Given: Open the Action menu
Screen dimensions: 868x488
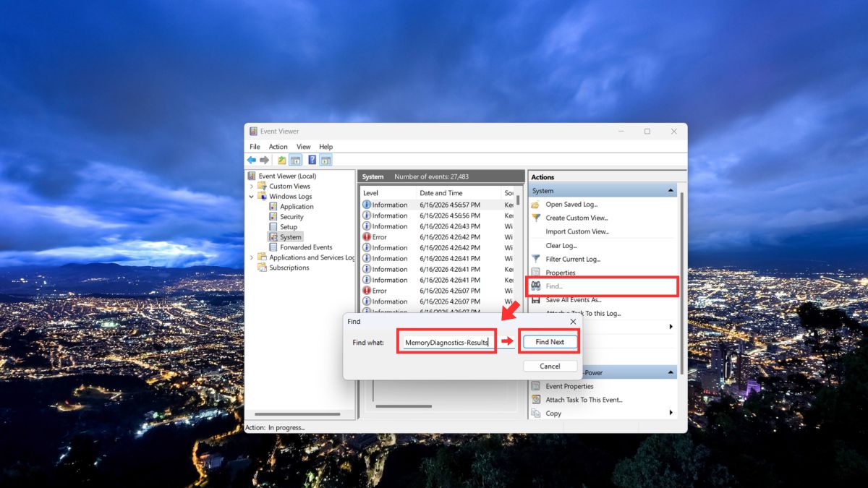Looking at the screenshot, I should point(278,147).
